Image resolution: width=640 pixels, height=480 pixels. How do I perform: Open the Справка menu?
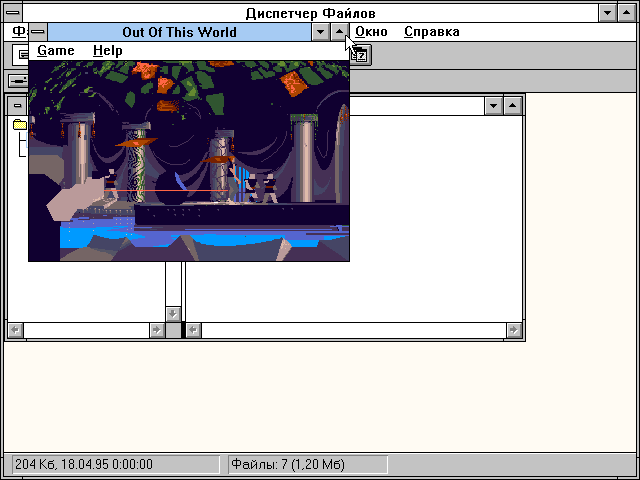[431, 32]
